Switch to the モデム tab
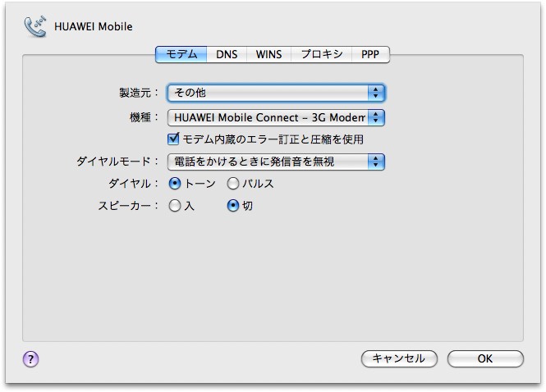The image size is (546, 392). point(181,54)
